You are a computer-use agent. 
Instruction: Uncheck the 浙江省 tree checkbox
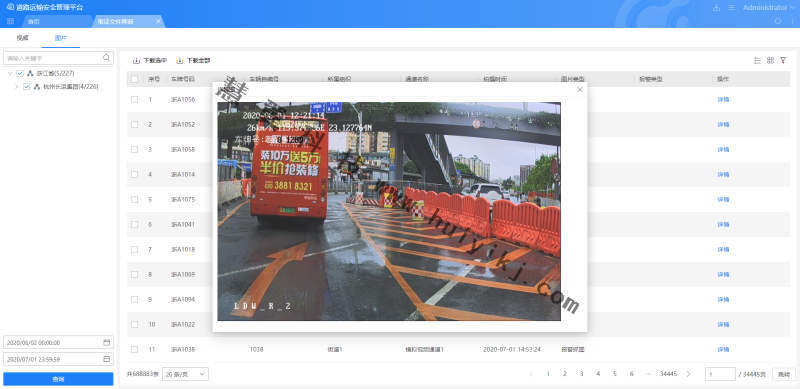20,73
